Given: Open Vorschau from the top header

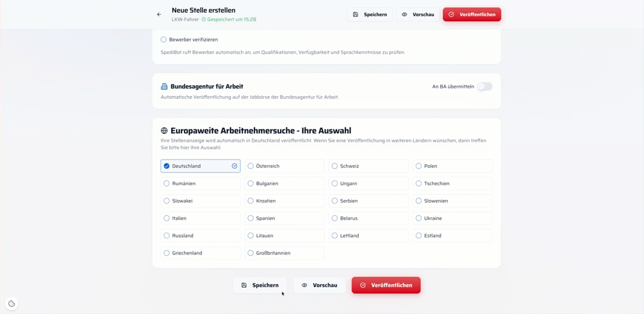Looking at the screenshot, I should coord(418,14).
